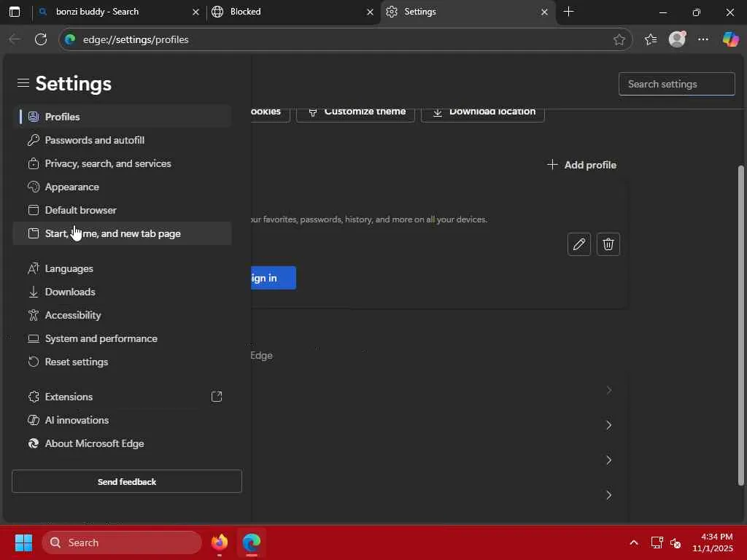Screen dimensions: 747x560
Task: Click the Edge logo in address bar
Action: (71, 39)
